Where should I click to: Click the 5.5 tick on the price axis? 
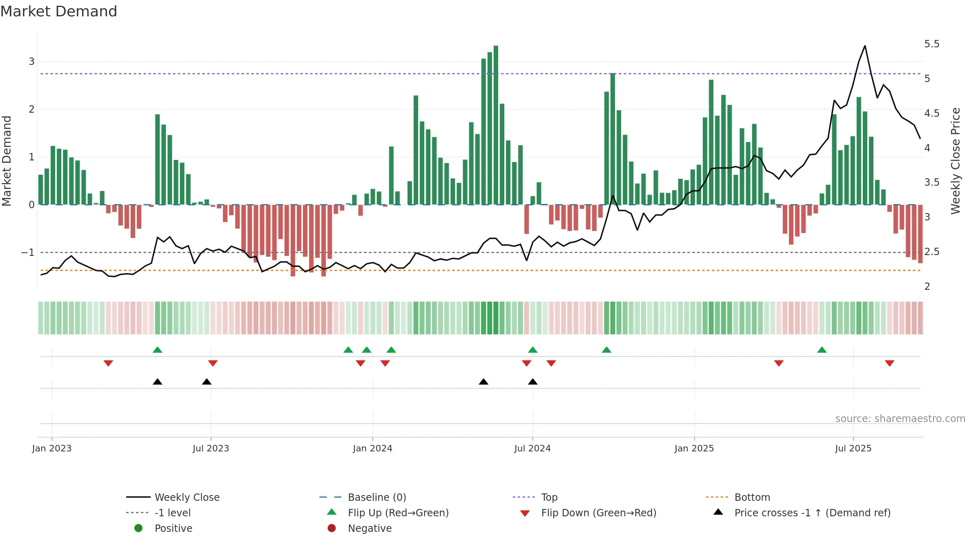(x=932, y=44)
